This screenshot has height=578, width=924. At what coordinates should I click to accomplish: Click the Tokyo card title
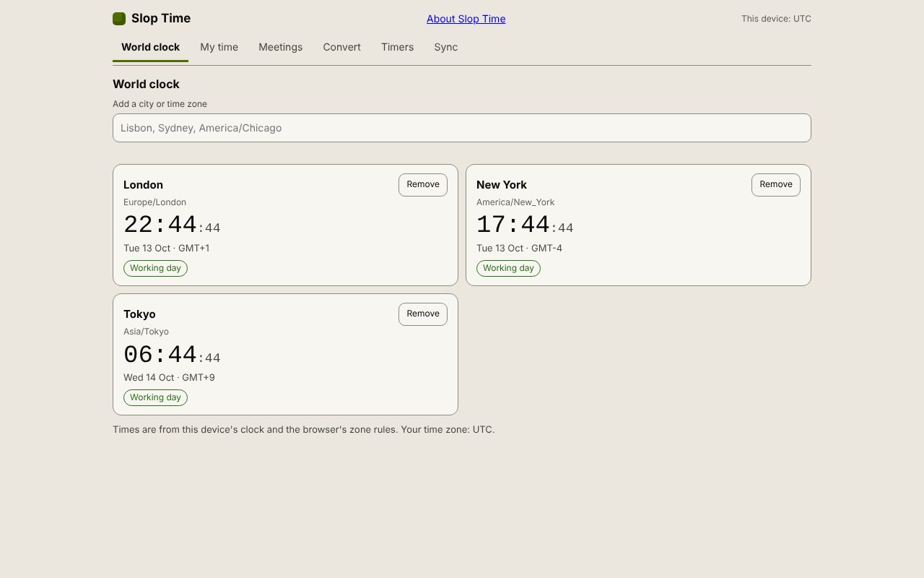(x=139, y=314)
